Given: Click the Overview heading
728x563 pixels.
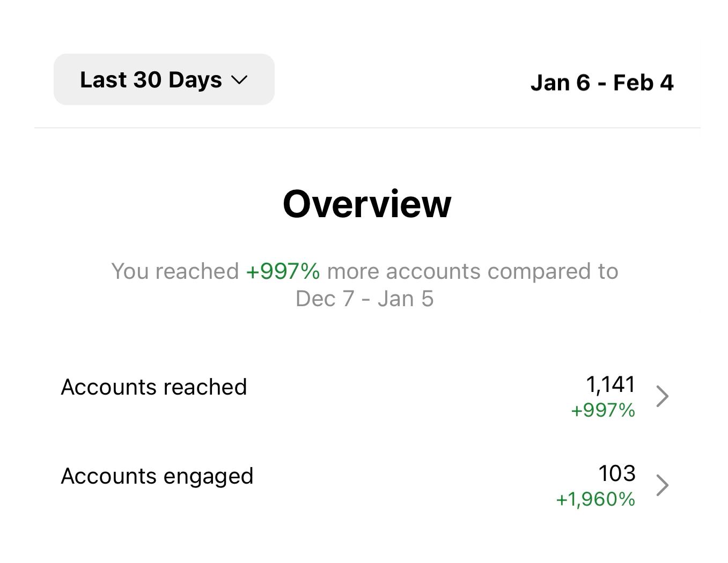Looking at the screenshot, I should coord(367,204).
